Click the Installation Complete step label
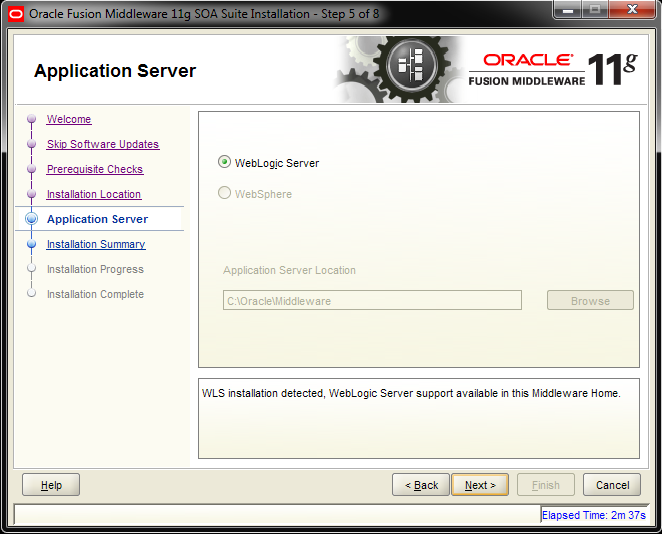The image size is (662, 534). pyautogui.click(x=95, y=294)
